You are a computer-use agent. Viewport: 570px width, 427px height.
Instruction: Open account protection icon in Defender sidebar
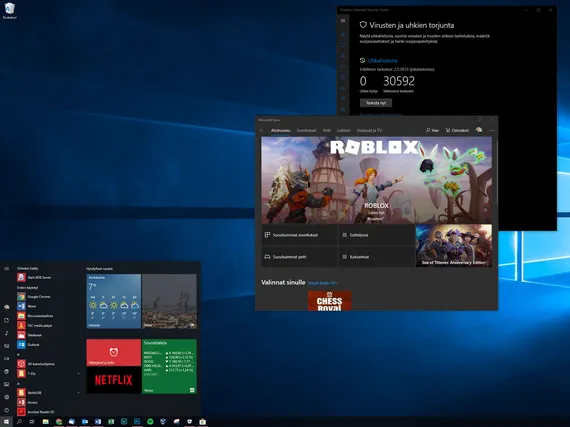click(x=343, y=56)
